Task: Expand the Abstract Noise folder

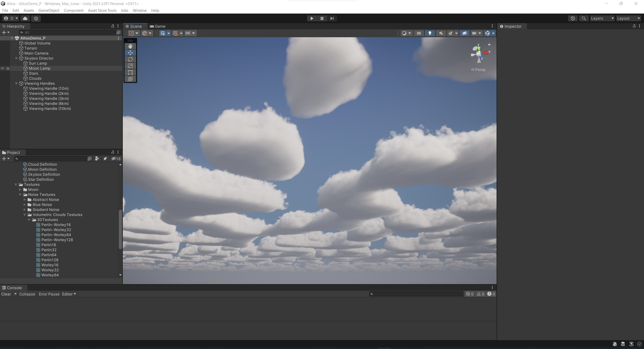Action: tap(25, 199)
